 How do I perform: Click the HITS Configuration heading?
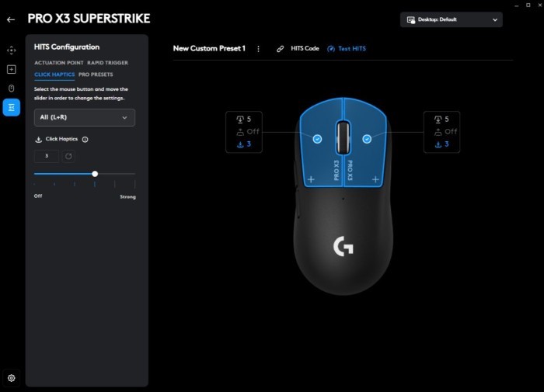67,47
